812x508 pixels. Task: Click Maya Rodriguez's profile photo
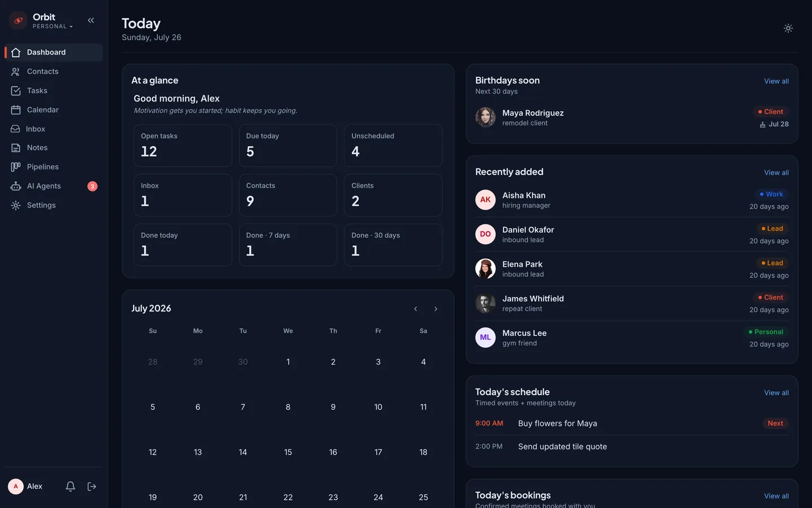[x=486, y=117]
